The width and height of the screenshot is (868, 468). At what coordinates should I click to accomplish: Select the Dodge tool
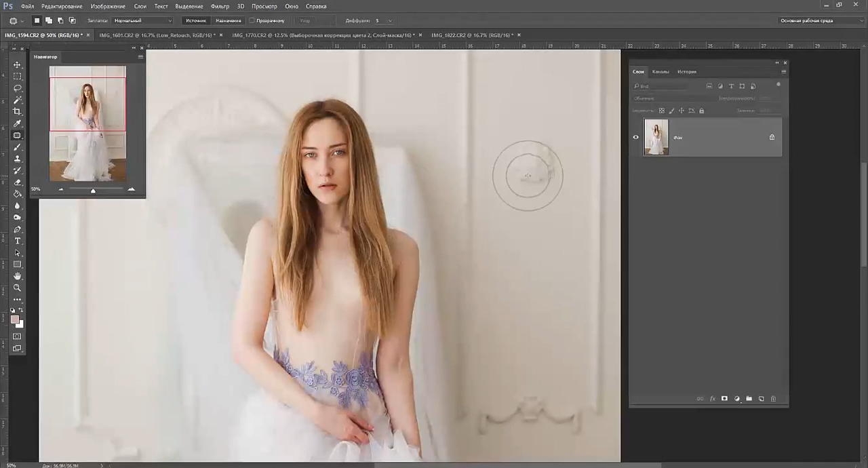point(18,217)
